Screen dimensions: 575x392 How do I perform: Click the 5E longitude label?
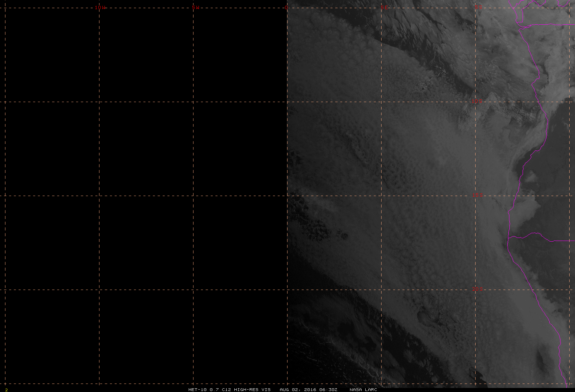384,7
